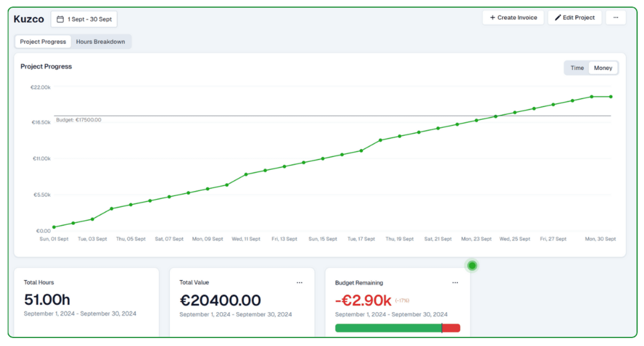Image resolution: width=644 pixels, height=346 pixels.
Task: Toggle chart view to Money
Action: (603, 68)
